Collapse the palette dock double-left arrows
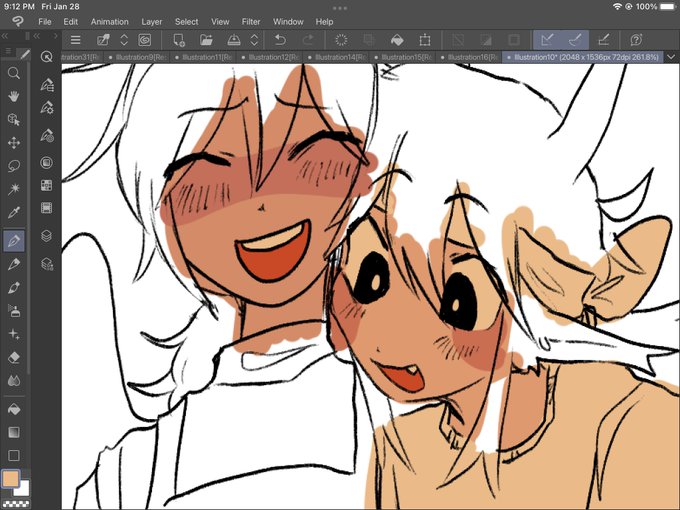 pyautogui.click(x=36, y=36)
